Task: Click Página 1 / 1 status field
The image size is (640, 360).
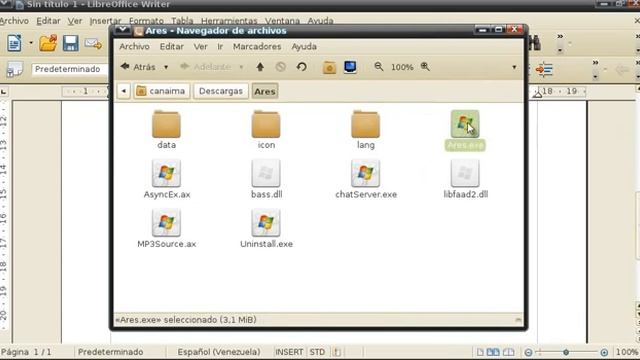Action: (26, 352)
